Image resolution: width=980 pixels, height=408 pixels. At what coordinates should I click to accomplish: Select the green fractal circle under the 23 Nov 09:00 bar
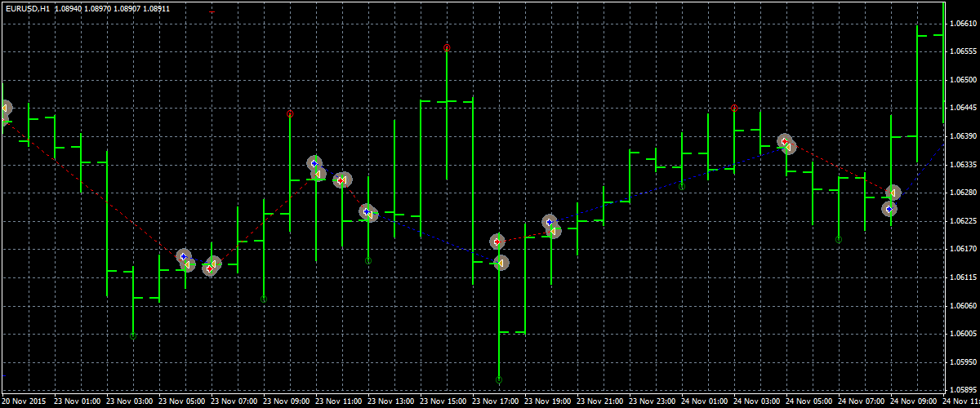click(x=264, y=299)
